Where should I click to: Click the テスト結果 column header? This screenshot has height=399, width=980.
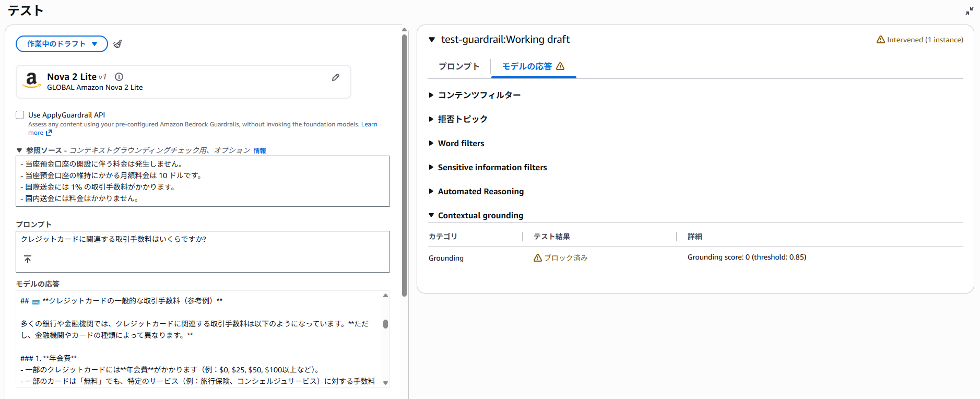tap(551, 237)
